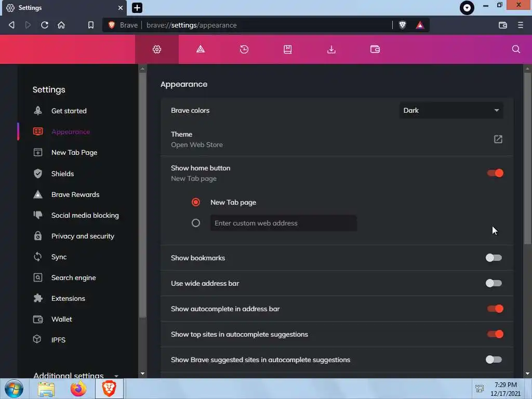Open Get started in sidebar
Screen dimensions: 532x399
point(69,111)
